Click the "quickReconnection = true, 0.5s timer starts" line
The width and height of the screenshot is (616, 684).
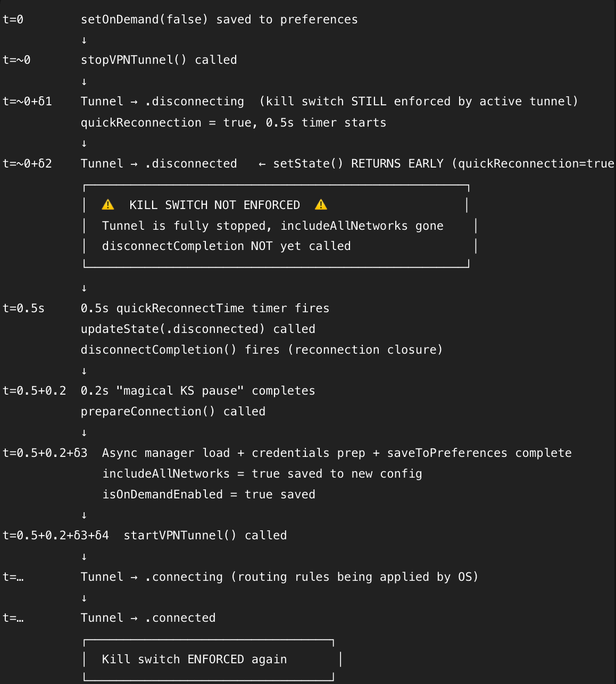coord(233,123)
